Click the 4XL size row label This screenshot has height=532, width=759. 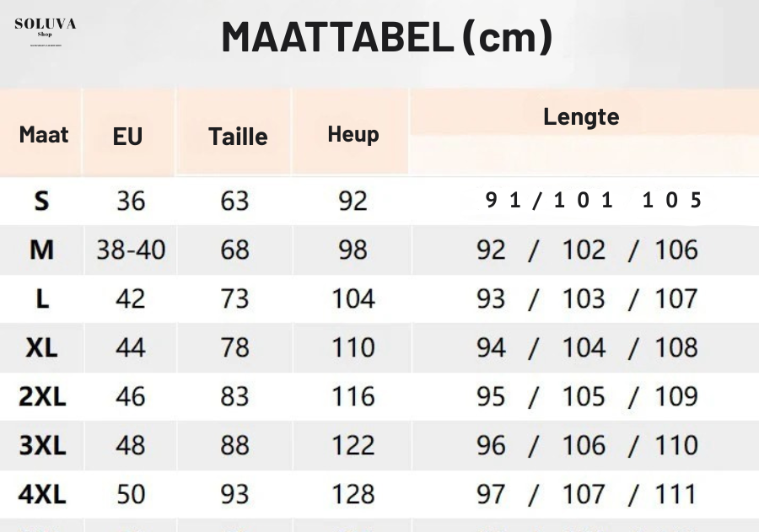click(x=41, y=494)
